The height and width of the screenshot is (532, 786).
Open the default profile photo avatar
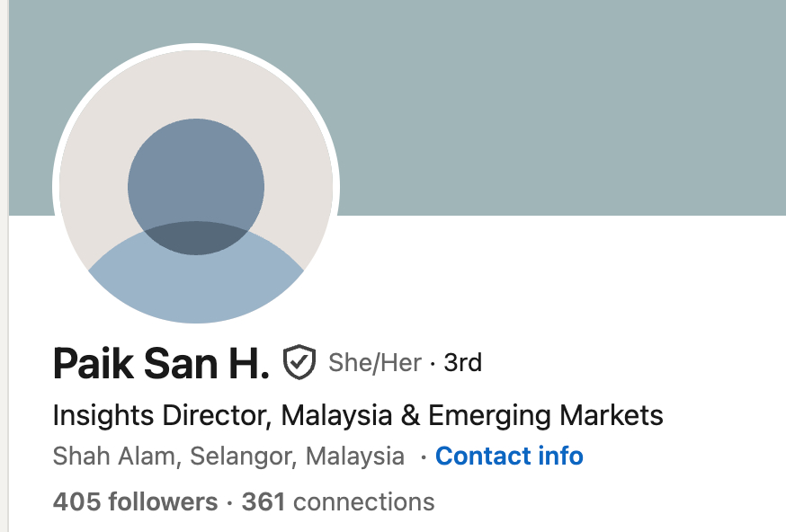click(x=196, y=186)
